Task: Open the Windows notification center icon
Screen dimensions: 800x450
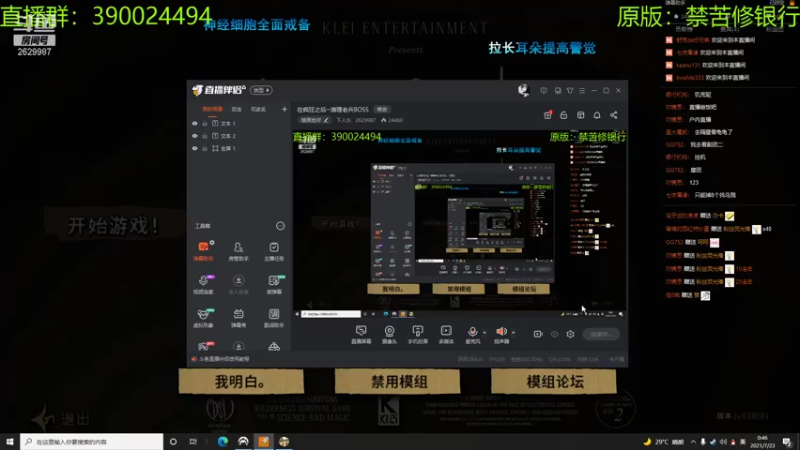Action: click(787, 441)
